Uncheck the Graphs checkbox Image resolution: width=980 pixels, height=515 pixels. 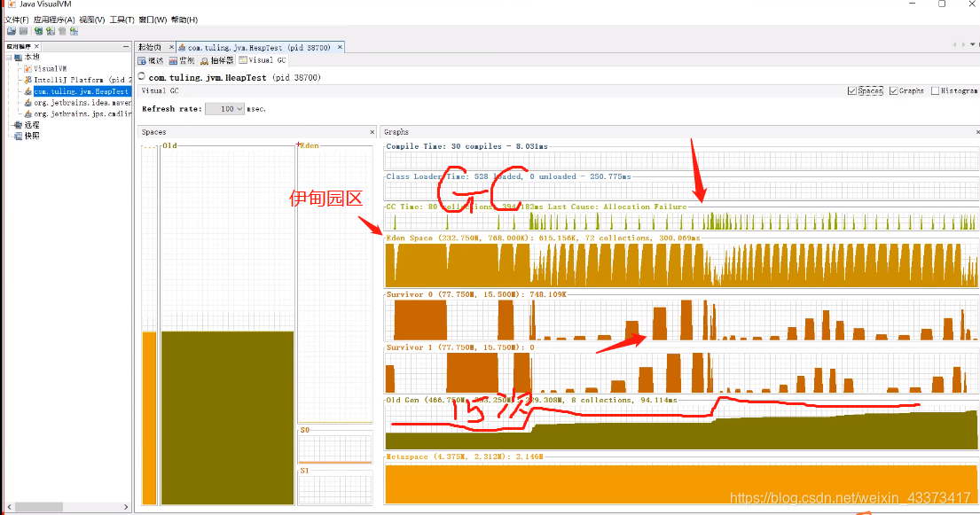pyautogui.click(x=894, y=90)
